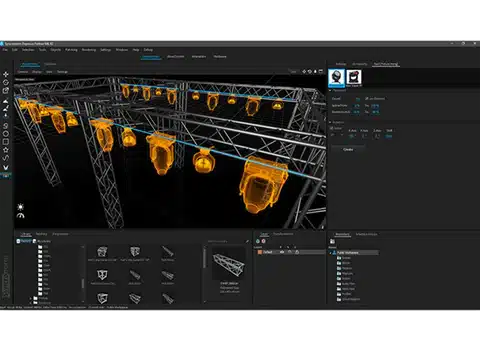Open the Library tab in bottom panel
This screenshot has height=360, width=480.
click(x=26, y=234)
